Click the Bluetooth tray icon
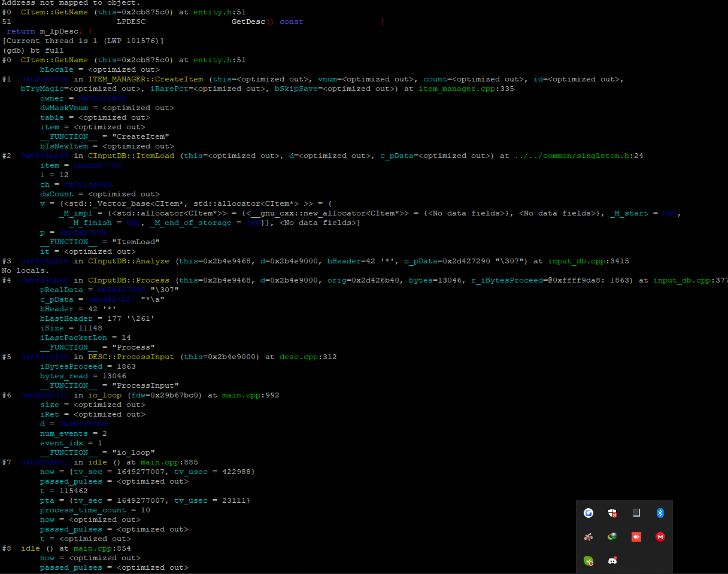 [660, 513]
